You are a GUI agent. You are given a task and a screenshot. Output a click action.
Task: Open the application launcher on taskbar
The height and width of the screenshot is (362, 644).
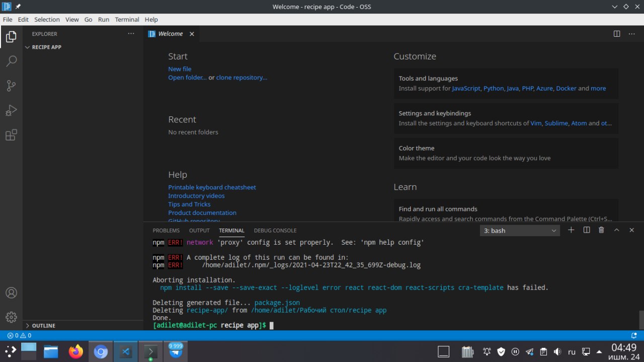click(x=11, y=351)
